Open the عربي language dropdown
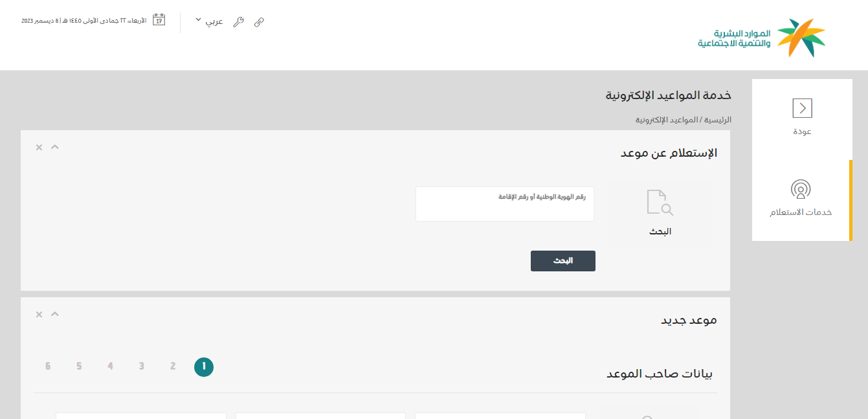 [208, 21]
